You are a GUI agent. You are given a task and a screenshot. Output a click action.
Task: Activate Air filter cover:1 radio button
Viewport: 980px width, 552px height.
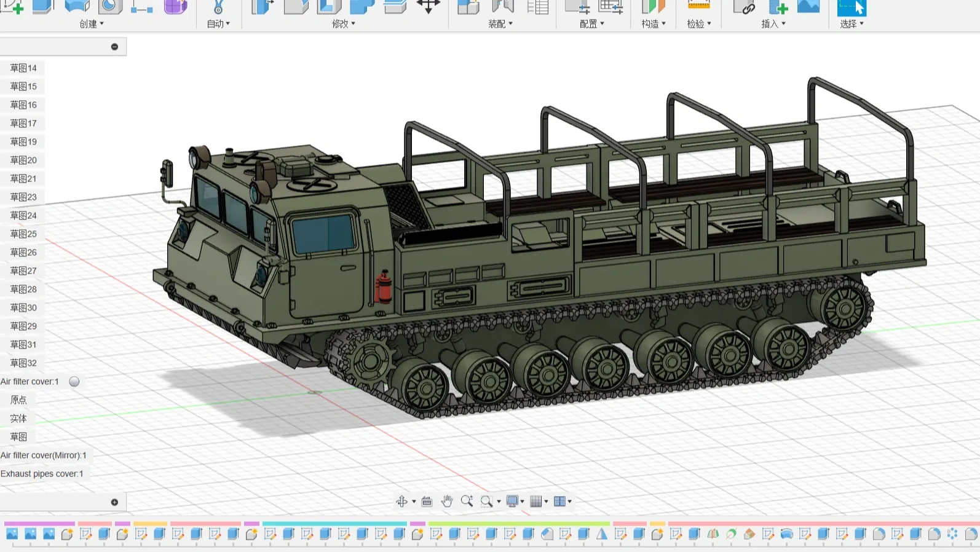coord(74,382)
